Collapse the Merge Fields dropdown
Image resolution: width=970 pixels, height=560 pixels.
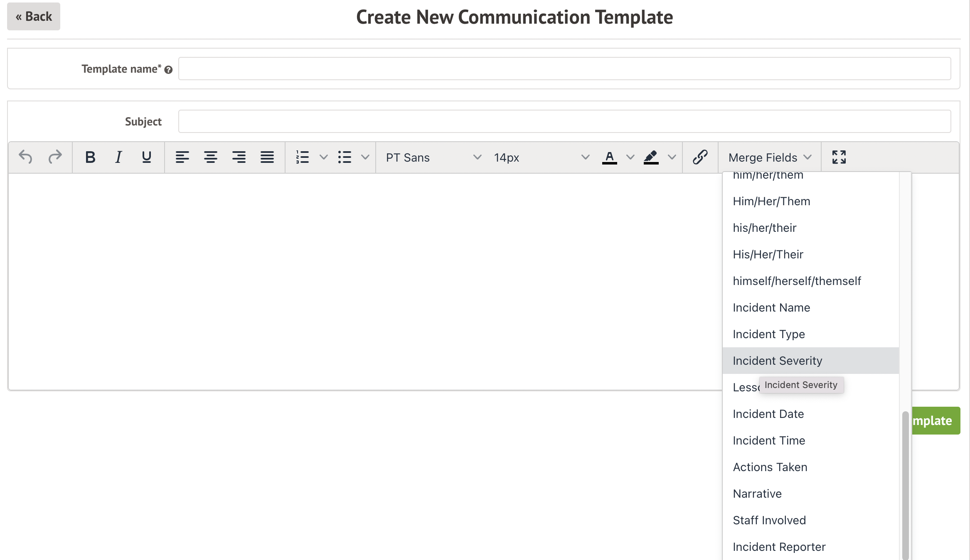click(770, 157)
